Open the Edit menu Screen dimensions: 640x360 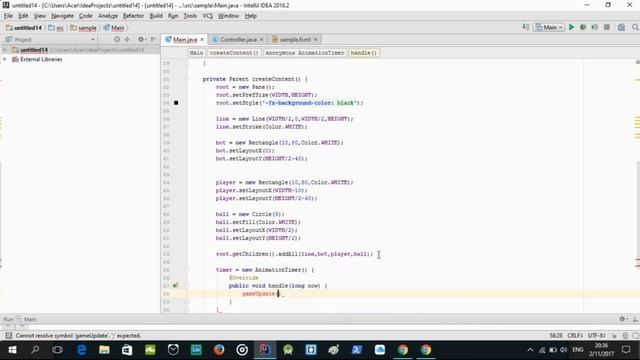(23, 16)
